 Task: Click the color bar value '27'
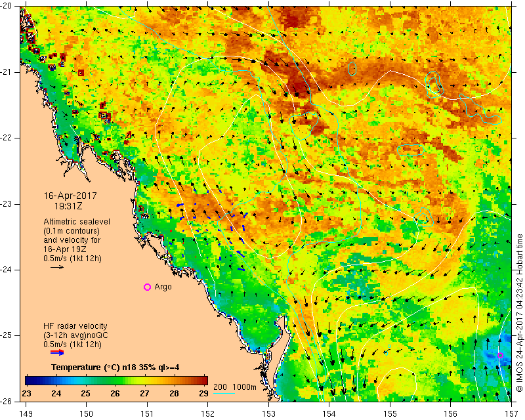click(x=144, y=394)
